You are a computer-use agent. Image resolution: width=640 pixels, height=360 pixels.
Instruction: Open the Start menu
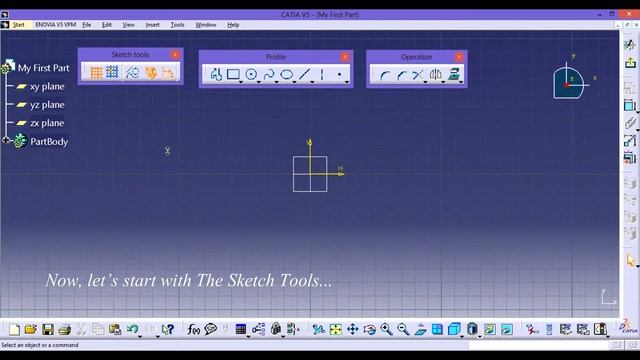[x=18, y=25]
